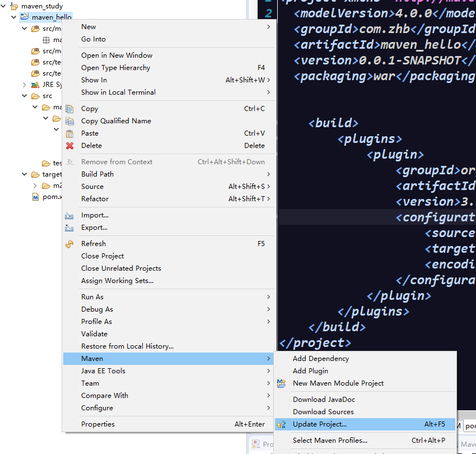476x454 pixels.
Task: Select the maven_hello project in tree
Action: 52,17
